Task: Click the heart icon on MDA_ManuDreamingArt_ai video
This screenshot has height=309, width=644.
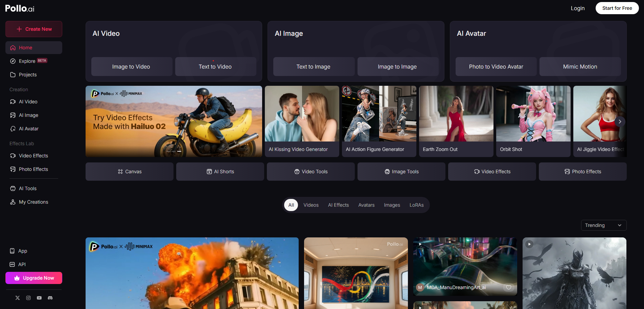Action: (508, 287)
